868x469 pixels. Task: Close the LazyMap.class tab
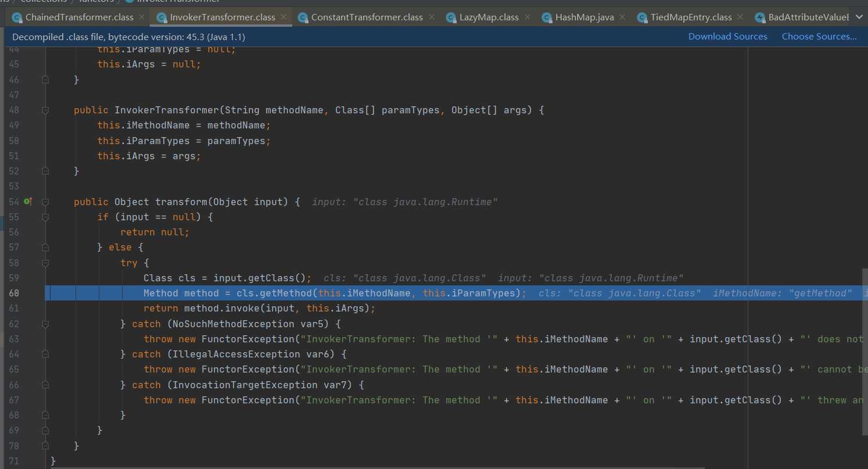click(527, 17)
